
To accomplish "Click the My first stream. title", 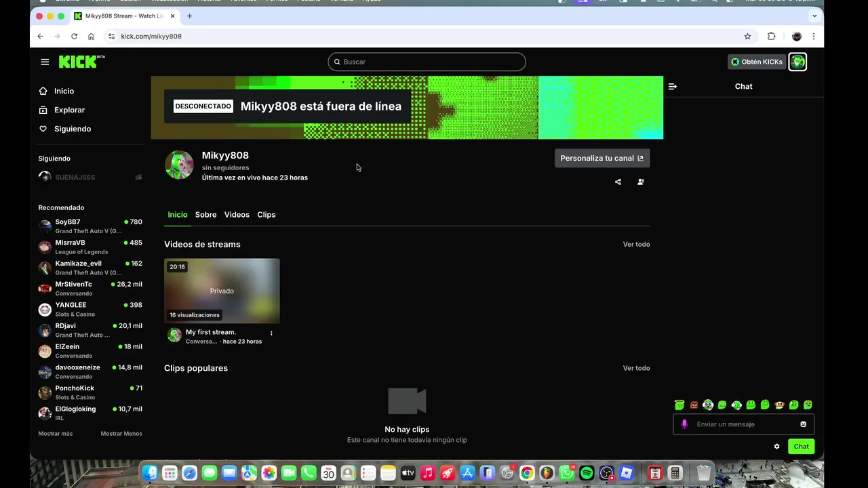I will [211, 332].
